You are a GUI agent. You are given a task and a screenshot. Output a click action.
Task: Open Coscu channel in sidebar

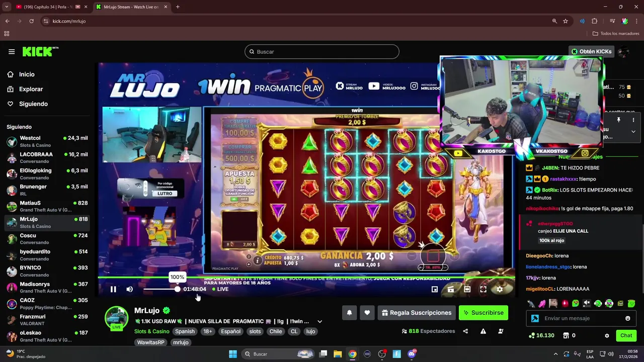tap(47, 239)
